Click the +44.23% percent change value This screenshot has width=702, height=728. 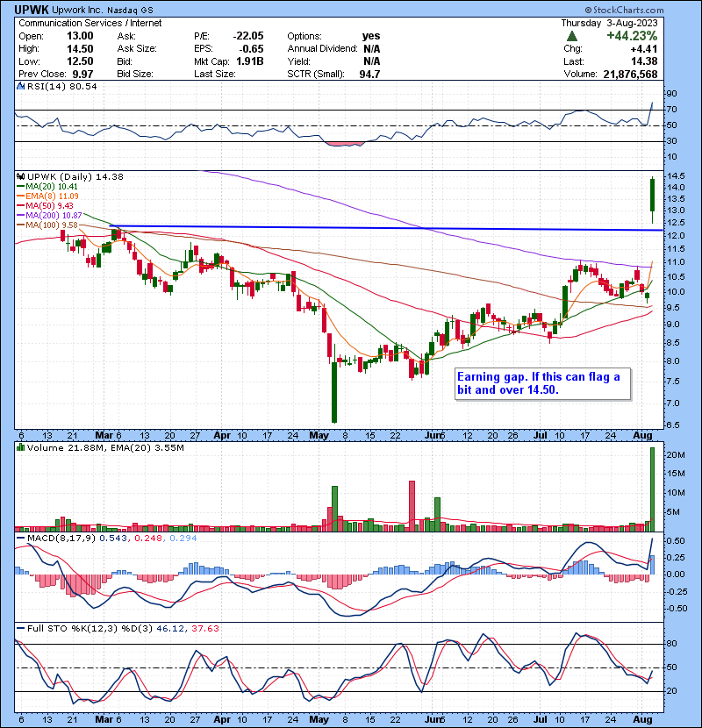pos(632,36)
